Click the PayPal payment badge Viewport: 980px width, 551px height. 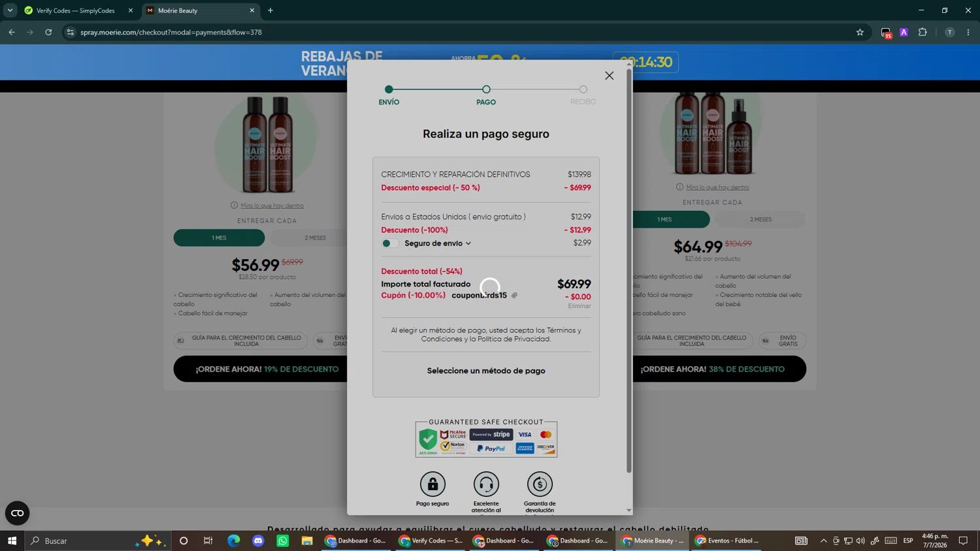point(491,449)
